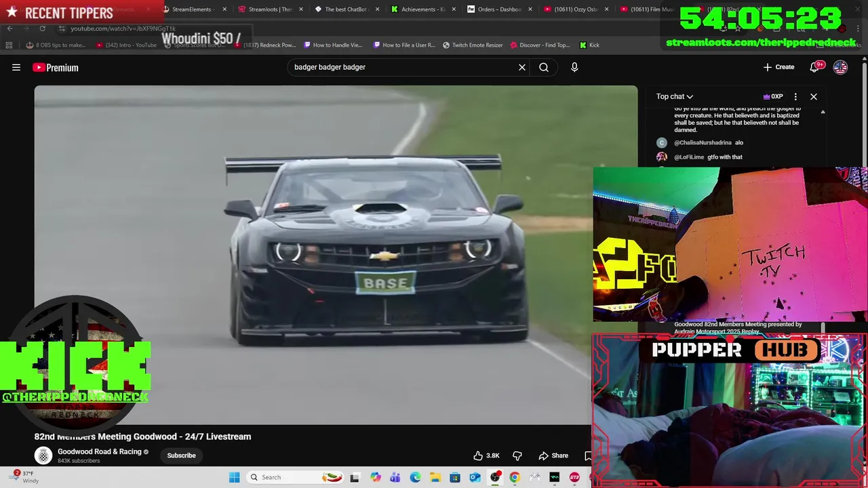Open Outlook from taskbar
868x488 pixels.
tap(475, 477)
